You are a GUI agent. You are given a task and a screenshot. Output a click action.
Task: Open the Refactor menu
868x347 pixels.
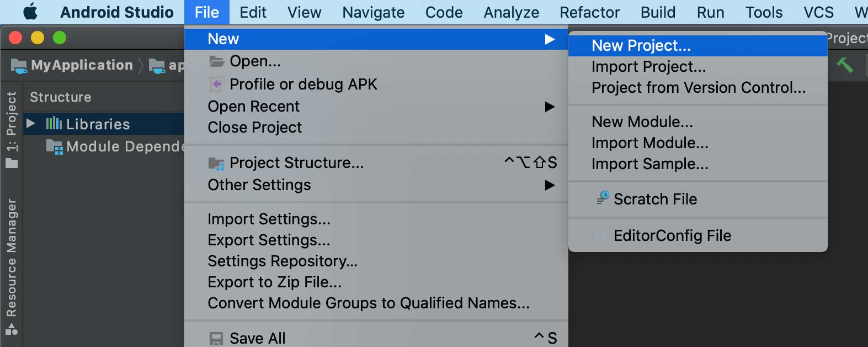[x=589, y=12]
